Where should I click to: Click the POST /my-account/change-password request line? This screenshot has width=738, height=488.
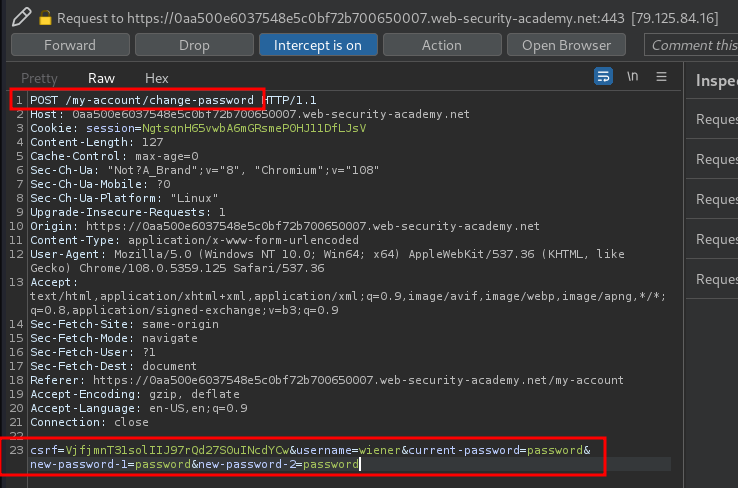(173, 100)
